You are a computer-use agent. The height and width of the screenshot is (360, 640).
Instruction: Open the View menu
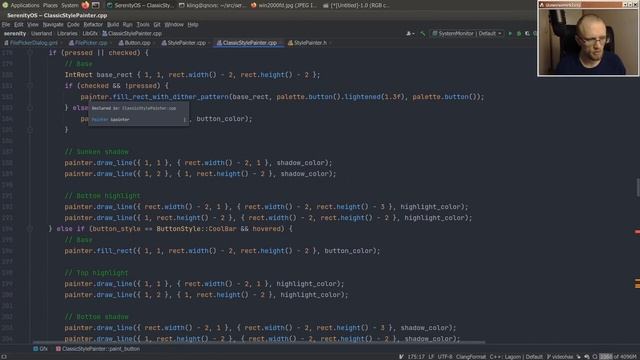point(33,24)
